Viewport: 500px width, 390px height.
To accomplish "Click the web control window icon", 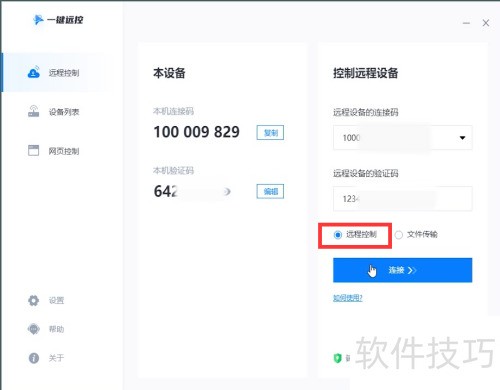I will coord(33,150).
